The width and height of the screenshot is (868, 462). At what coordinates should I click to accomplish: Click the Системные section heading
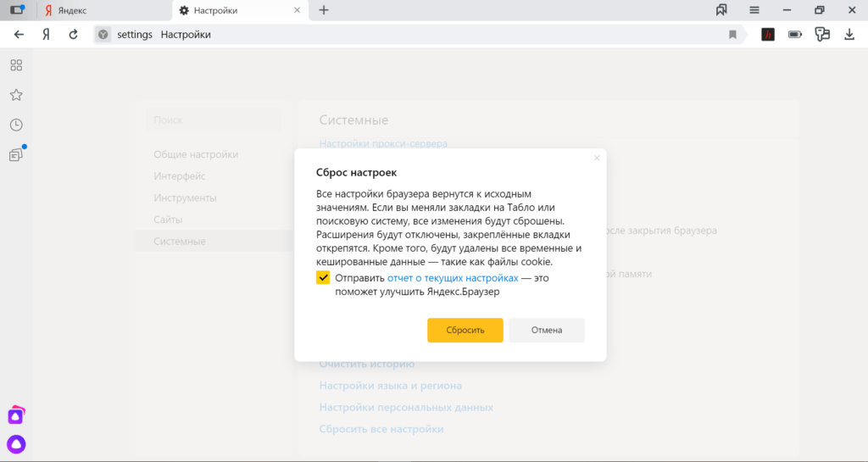pyautogui.click(x=353, y=120)
